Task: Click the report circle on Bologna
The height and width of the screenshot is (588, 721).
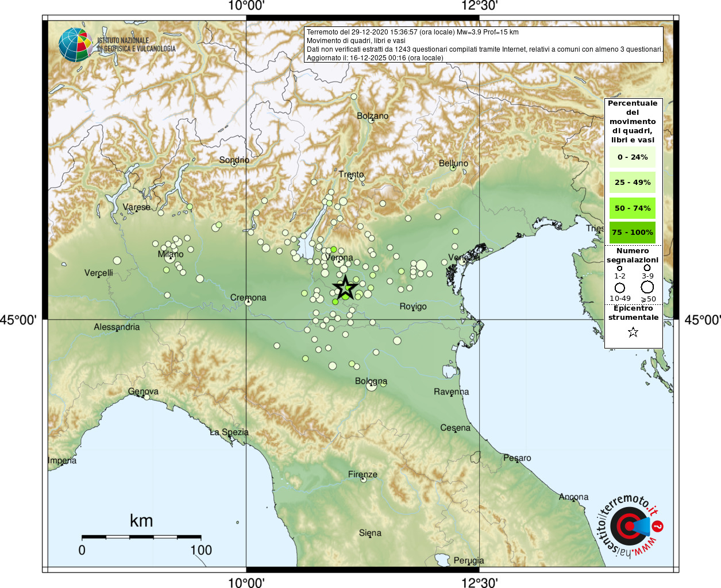Action: [372, 385]
